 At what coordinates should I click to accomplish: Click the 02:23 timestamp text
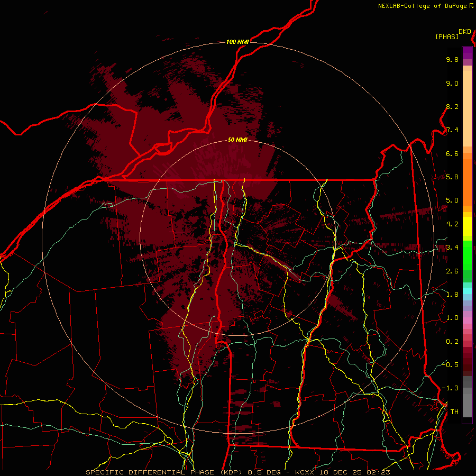[378, 472]
